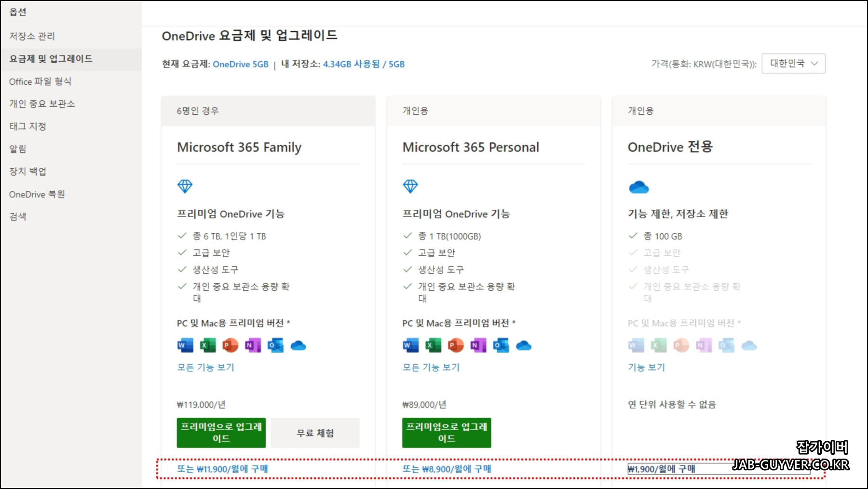
Task: Open the 대한민국 currency region dropdown
Action: [x=793, y=64]
